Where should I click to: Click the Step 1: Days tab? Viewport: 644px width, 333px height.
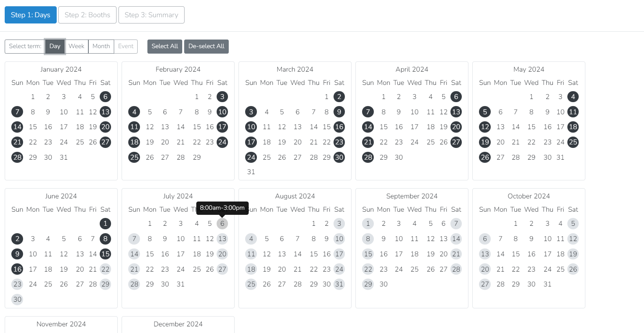coord(30,15)
